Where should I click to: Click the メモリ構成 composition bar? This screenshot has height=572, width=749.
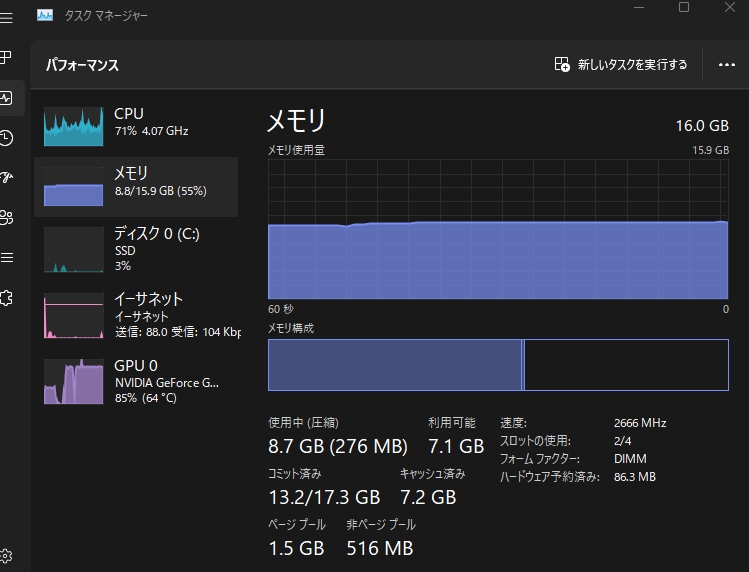[x=497, y=365]
